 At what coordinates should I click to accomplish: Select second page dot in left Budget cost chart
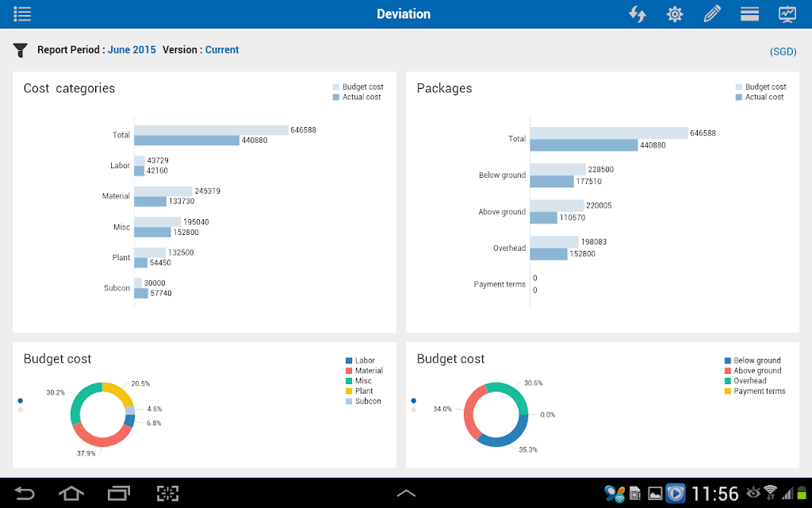20,410
